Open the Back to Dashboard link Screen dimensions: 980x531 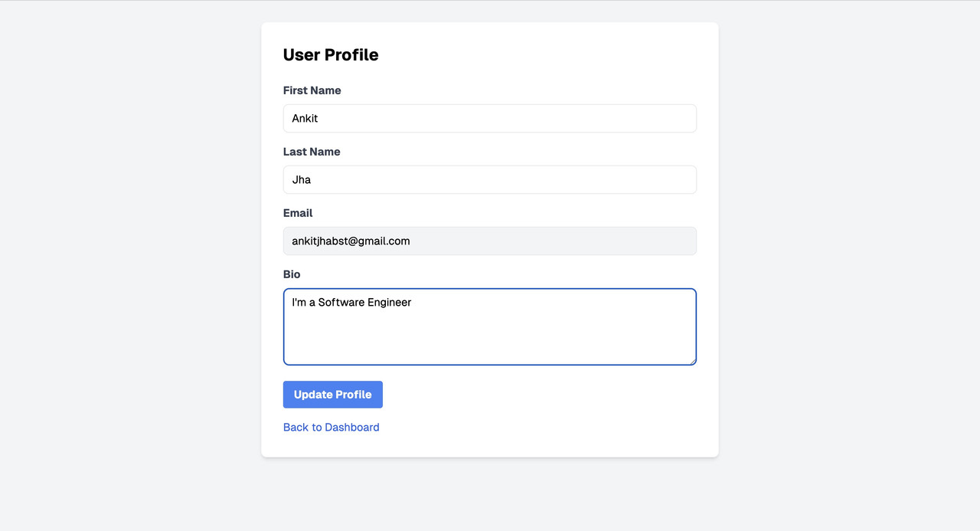tap(331, 428)
